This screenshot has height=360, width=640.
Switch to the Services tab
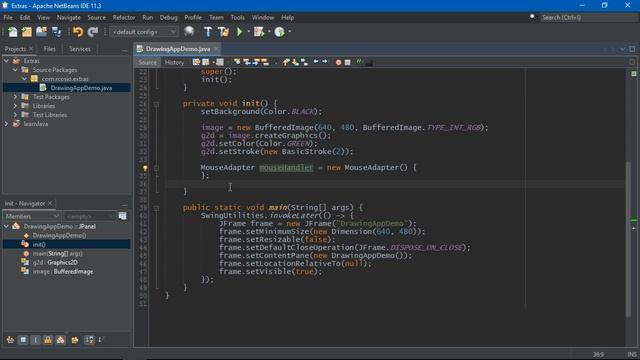click(80, 49)
